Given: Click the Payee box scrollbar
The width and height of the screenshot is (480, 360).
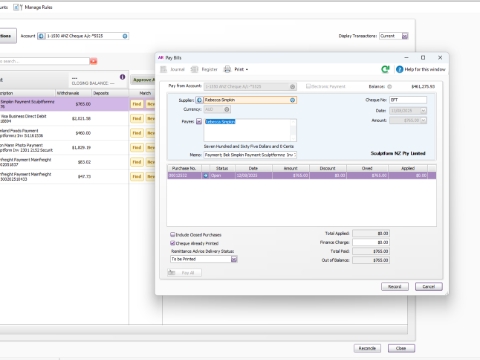Looking at the screenshot, I should point(293,130).
